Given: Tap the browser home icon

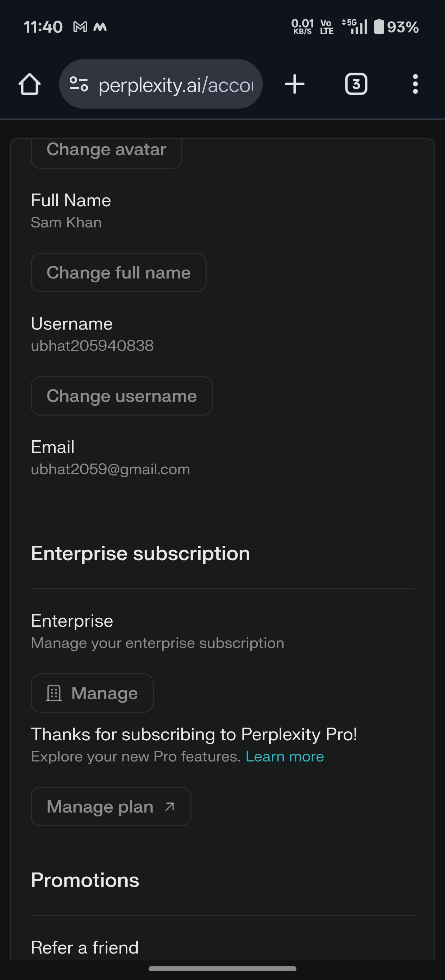Looking at the screenshot, I should pyautogui.click(x=30, y=84).
